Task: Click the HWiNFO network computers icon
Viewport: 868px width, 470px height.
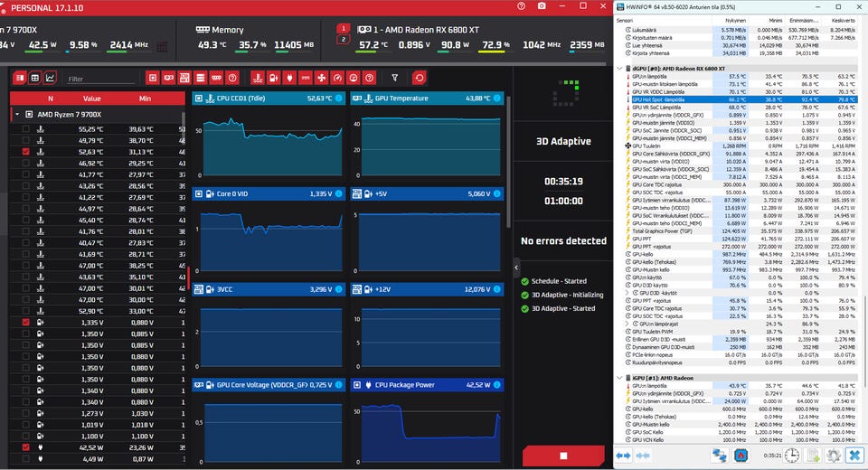Action: (719, 455)
